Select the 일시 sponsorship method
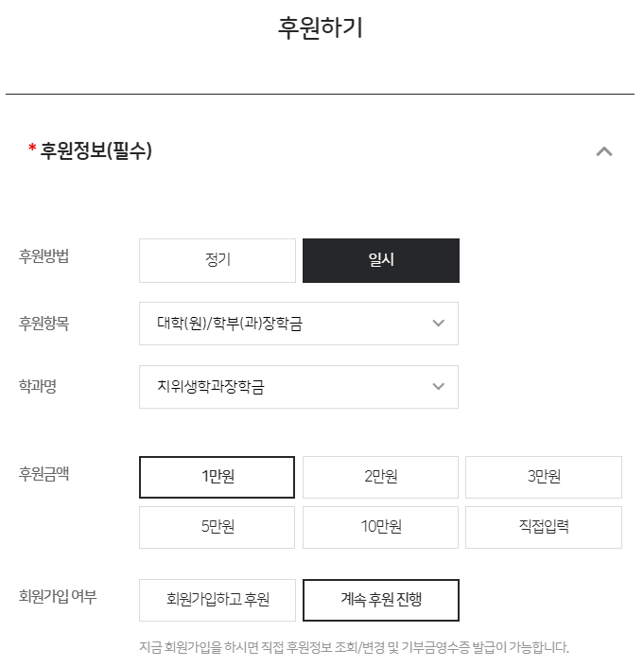 pos(381,260)
